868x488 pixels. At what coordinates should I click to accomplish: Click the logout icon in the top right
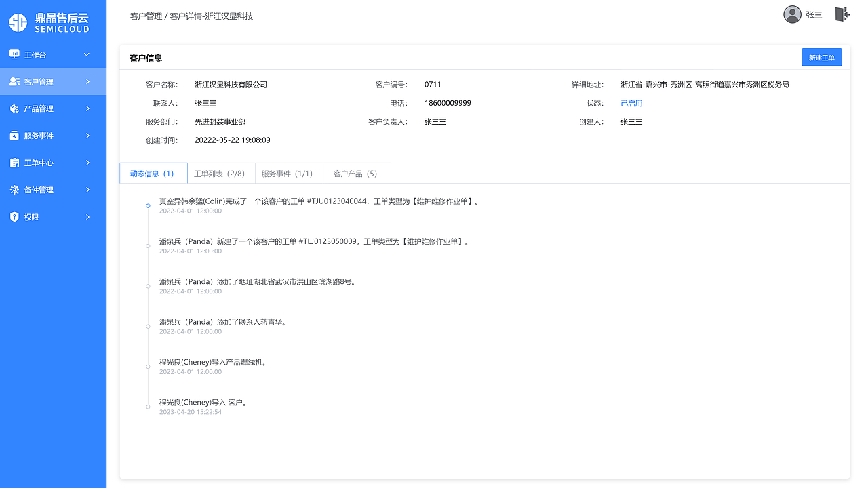tap(842, 14)
